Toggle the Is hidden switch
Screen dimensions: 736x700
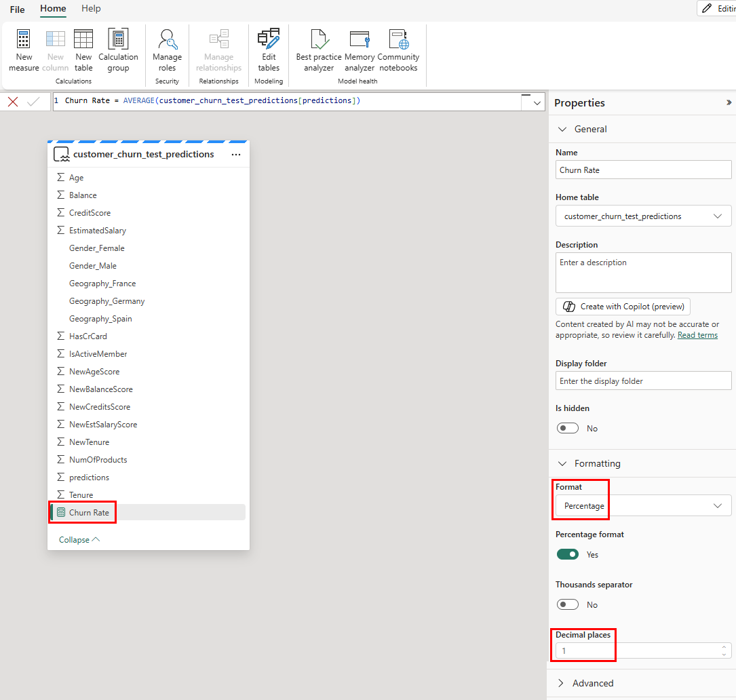[568, 428]
